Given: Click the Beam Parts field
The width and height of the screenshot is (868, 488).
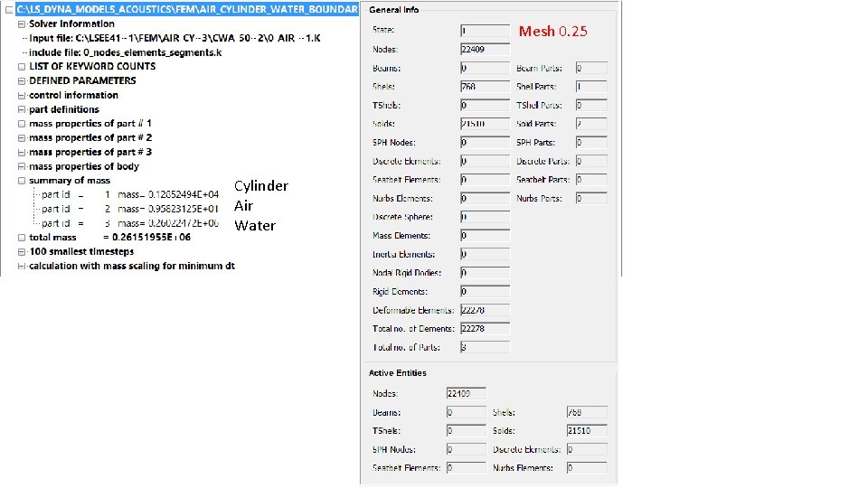Looking at the screenshot, I should click(x=591, y=68).
